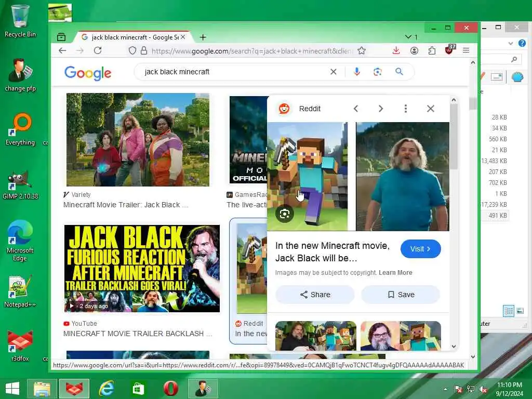
Task: Open related image with Jack Black and Steve characters
Action: (x=315, y=336)
